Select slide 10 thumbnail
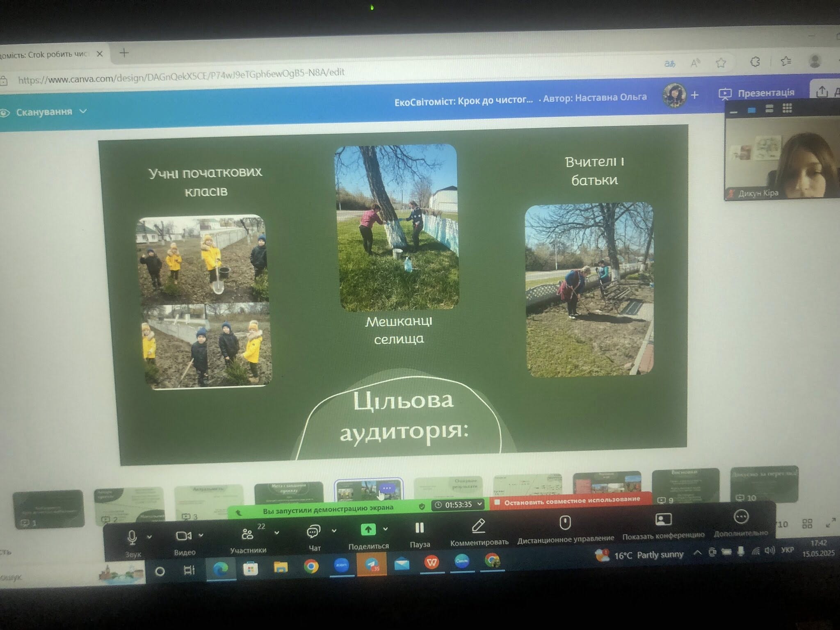Image resolution: width=840 pixels, height=630 pixels. click(764, 484)
